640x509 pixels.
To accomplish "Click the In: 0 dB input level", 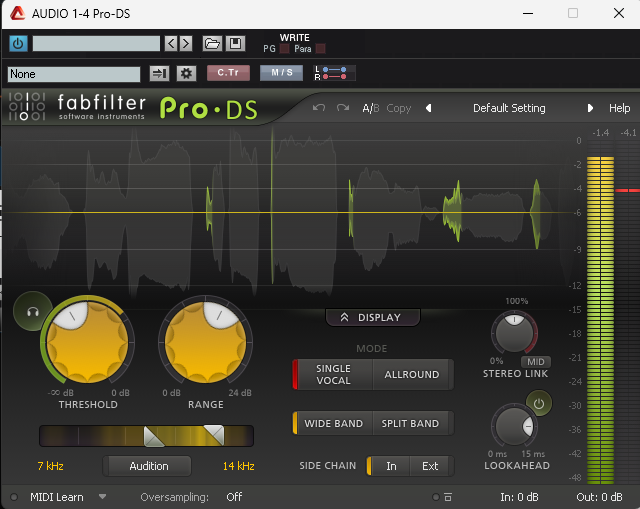I will [519, 497].
